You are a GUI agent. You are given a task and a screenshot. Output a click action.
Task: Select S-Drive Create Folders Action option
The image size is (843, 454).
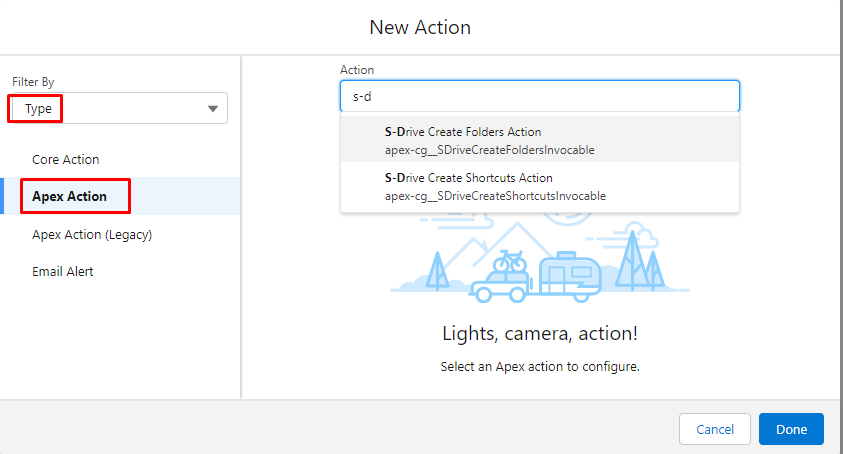[x=462, y=132]
